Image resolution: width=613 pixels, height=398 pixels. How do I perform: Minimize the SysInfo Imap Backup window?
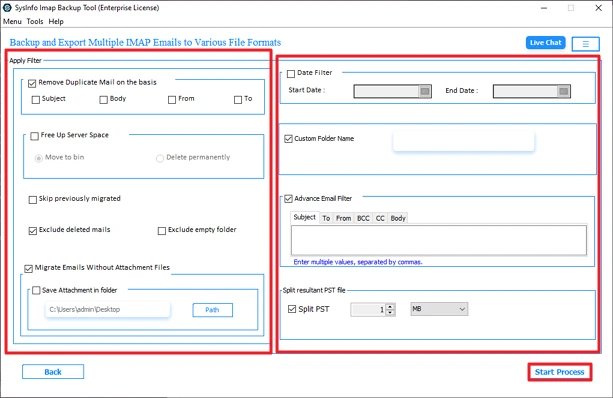tap(544, 8)
